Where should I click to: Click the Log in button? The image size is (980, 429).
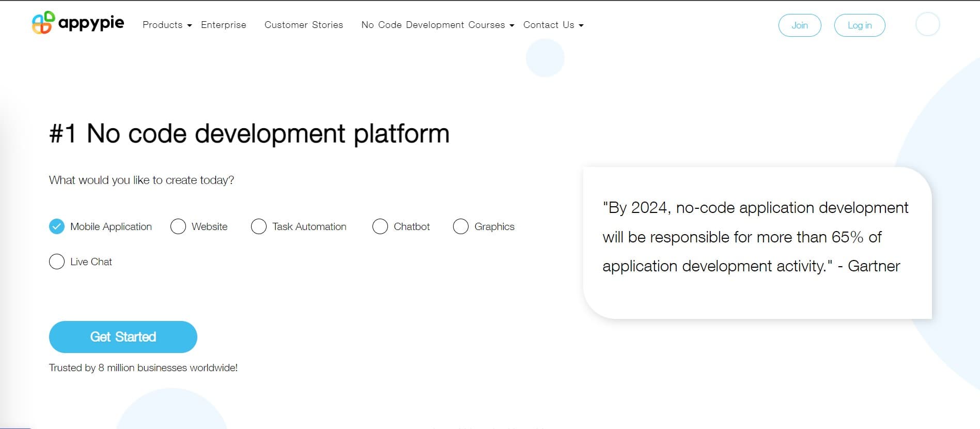click(x=860, y=25)
